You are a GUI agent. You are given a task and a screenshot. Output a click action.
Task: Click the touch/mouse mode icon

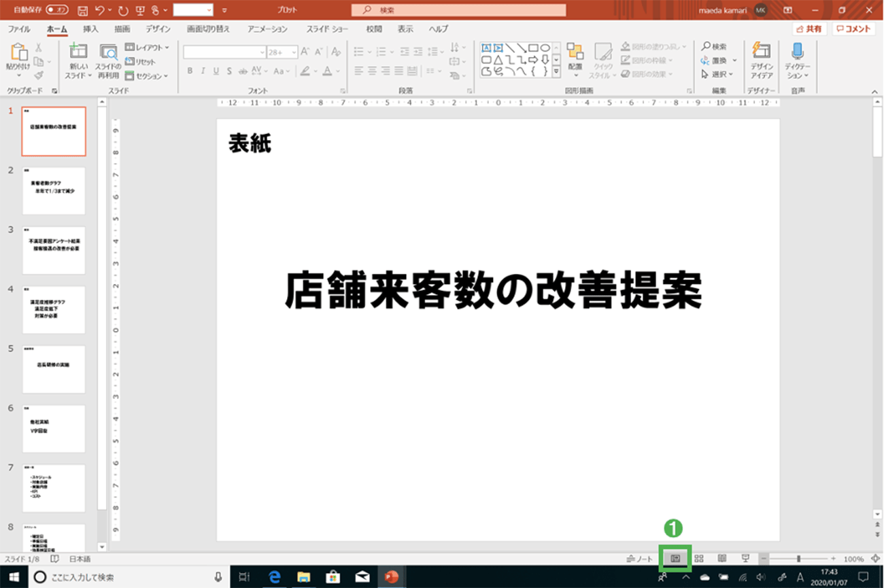click(x=156, y=11)
